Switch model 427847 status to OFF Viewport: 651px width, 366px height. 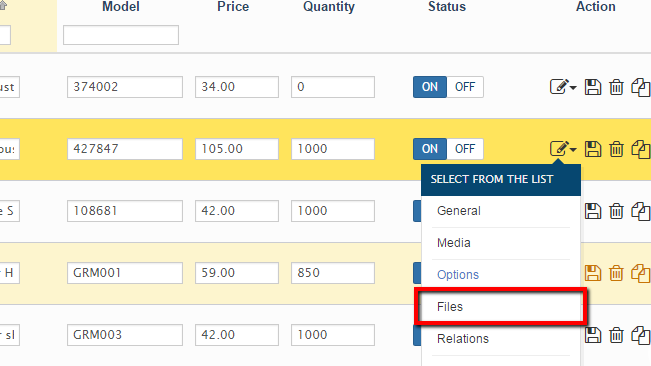coord(465,149)
